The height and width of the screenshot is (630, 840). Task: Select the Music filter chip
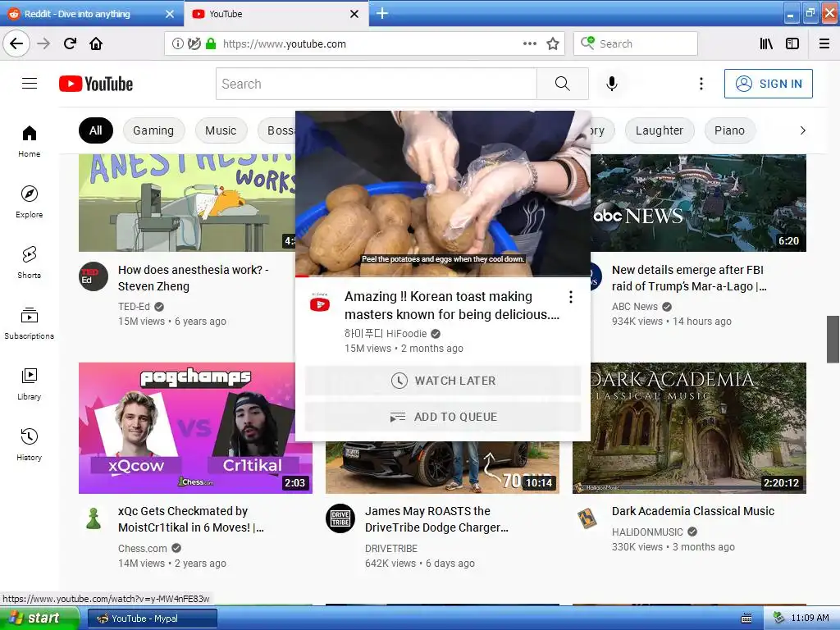pyautogui.click(x=221, y=130)
